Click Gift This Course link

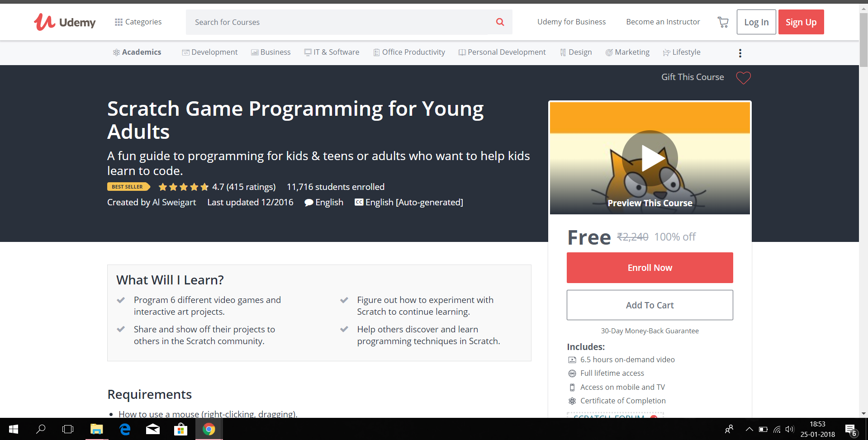pyautogui.click(x=693, y=77)
